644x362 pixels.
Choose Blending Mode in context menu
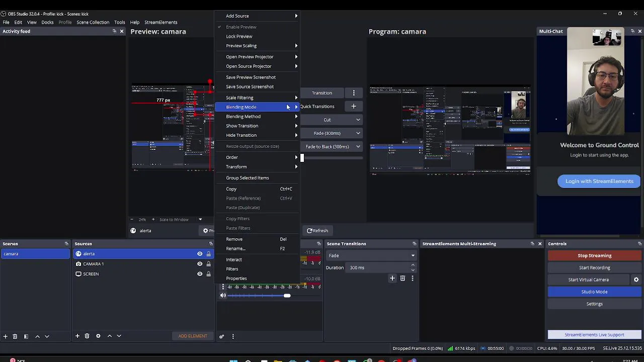point(257,107)
